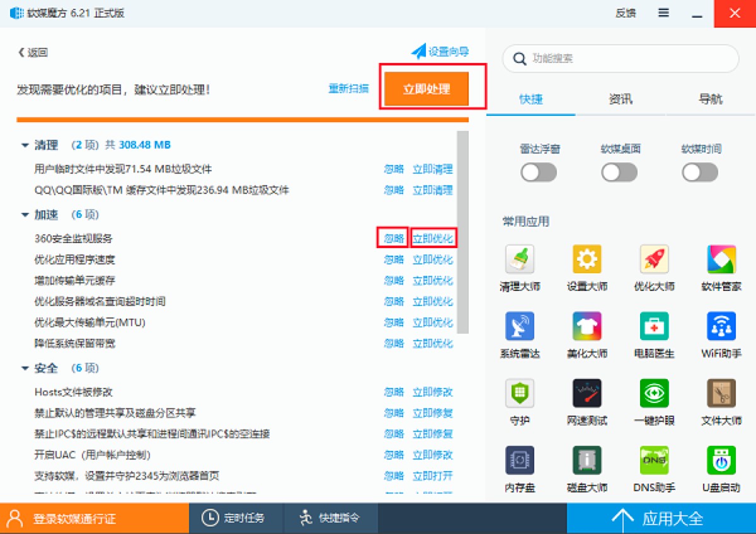756x534 pixels.
Task: Open 美化大师 shirt icon
Action: (x=587, y=326)
